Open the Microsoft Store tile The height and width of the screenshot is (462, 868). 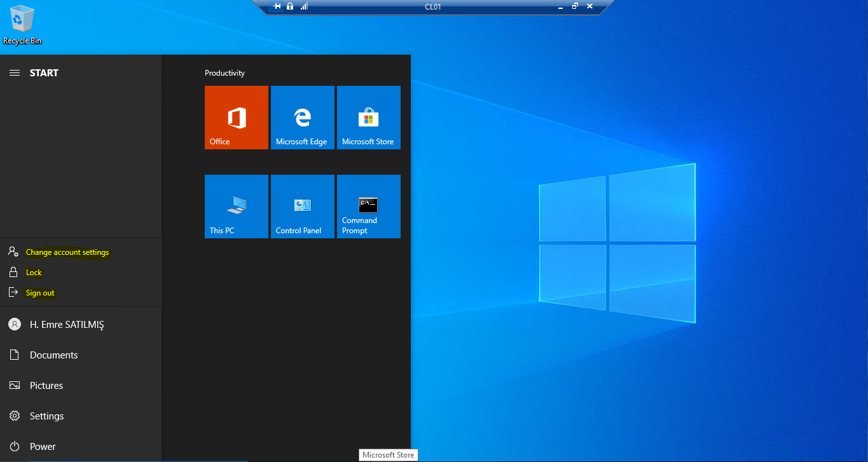369,118
